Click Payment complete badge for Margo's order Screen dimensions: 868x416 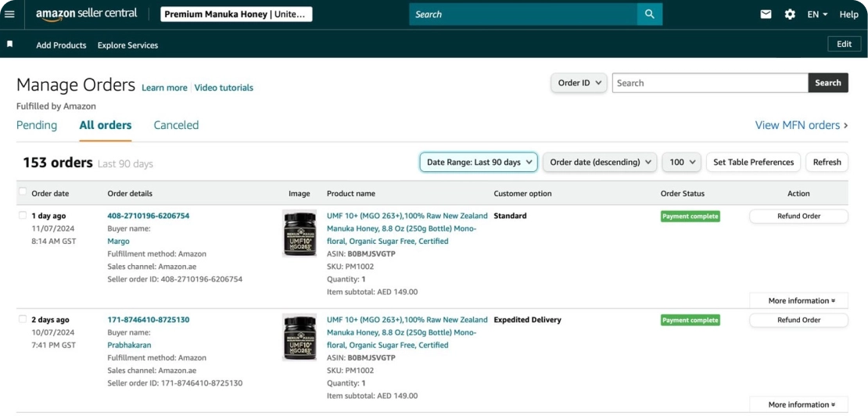click(x=690, y=217)
